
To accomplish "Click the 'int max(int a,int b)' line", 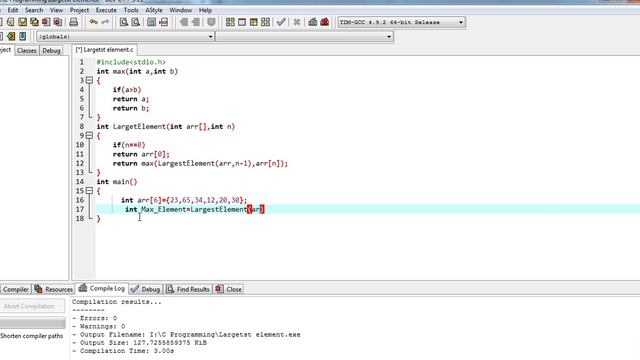I will click(x=137, y=71).
